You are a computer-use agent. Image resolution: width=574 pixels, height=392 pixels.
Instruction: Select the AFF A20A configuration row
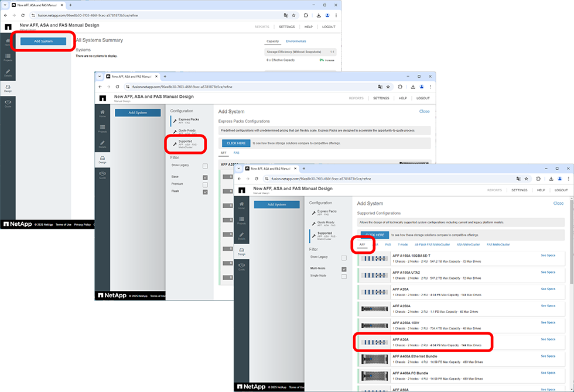click(462, 292)
